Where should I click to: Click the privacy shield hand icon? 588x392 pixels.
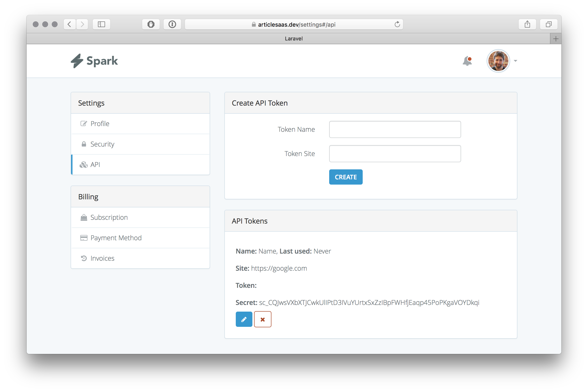(151, 24)
